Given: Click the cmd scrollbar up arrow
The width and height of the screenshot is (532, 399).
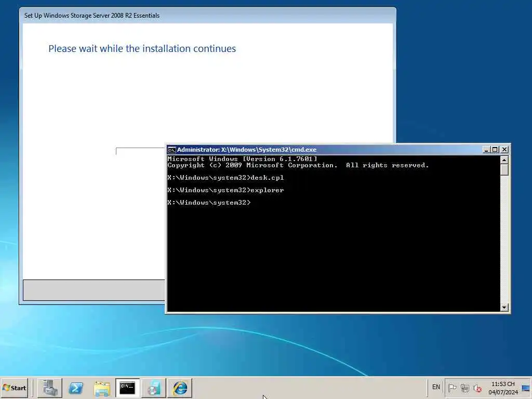Looking at the screenshot, I should tap(504, 160).
